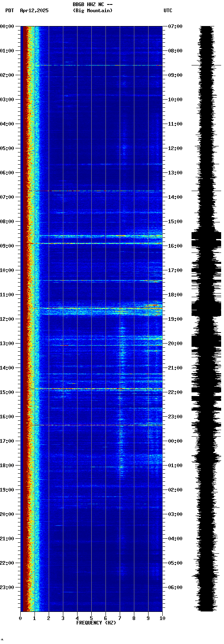Click the UTC time label '13:00'
Image resolution: width=224 pixels, height=644 pixels.
[175, 173]
